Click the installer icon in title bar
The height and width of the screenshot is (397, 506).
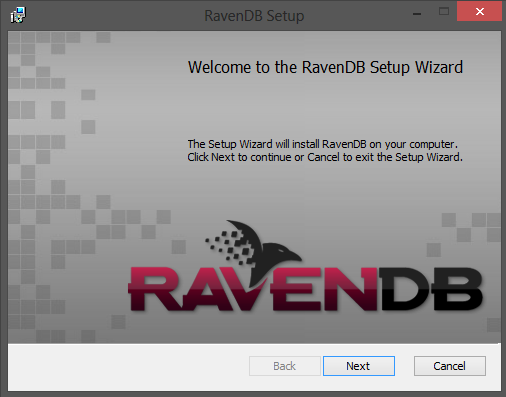(x=18, y=15)
